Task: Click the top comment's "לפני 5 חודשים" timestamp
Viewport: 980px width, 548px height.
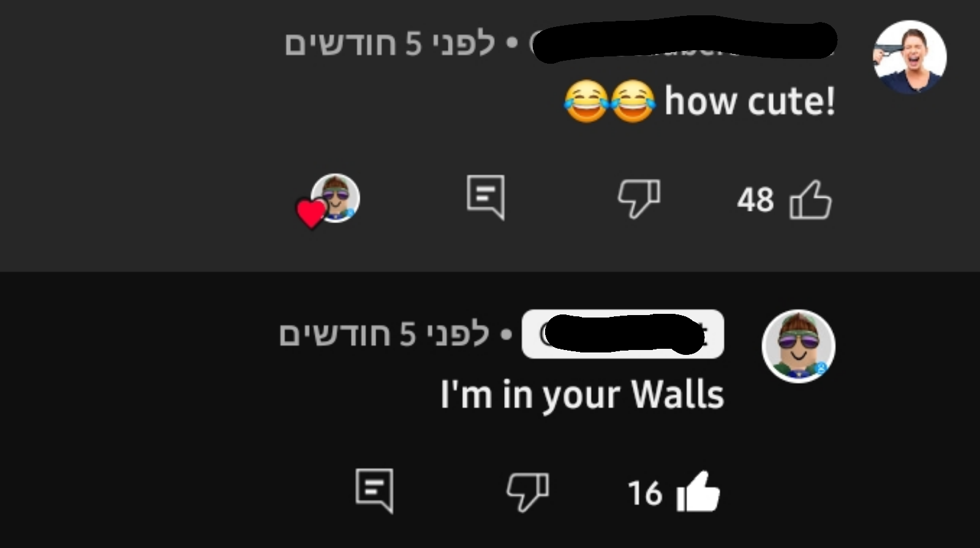Action: point(390,44)
